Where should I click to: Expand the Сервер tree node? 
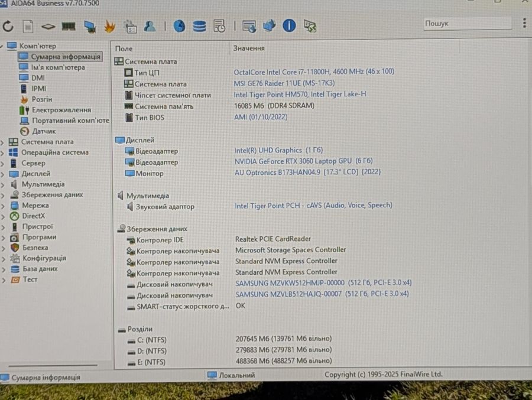[x=3, y=164]
